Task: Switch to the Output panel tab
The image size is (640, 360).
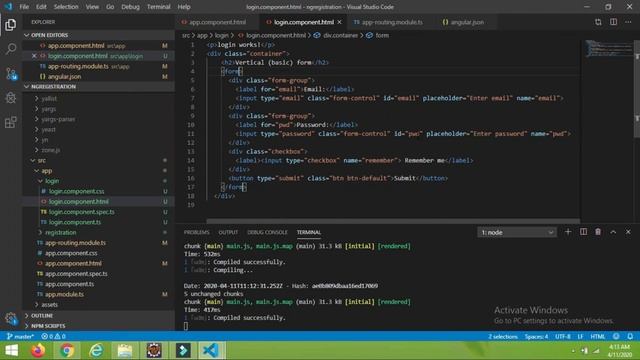Action: tap(228, 232)
